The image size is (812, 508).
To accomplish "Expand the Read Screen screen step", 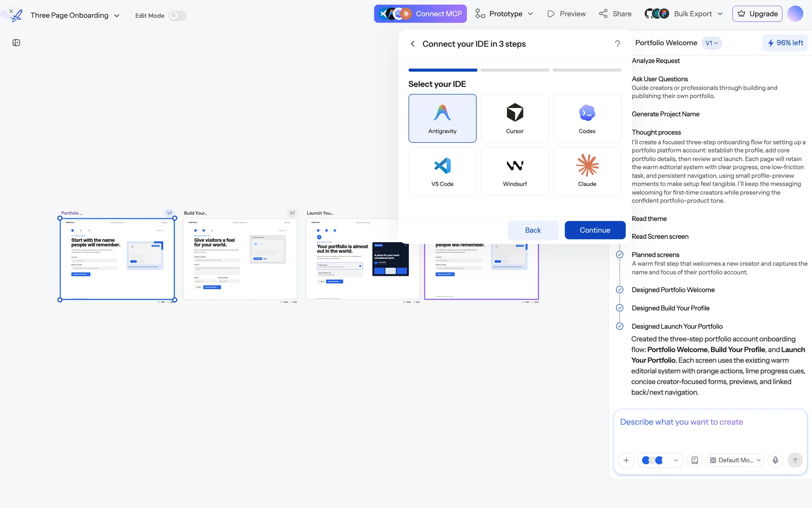I will tap(660, 236).
